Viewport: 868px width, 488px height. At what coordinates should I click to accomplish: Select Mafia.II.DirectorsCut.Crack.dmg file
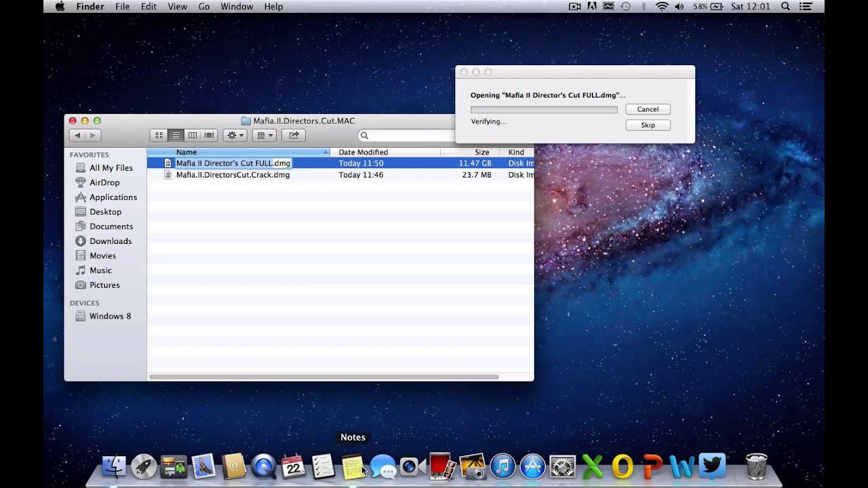click(340, 175)
